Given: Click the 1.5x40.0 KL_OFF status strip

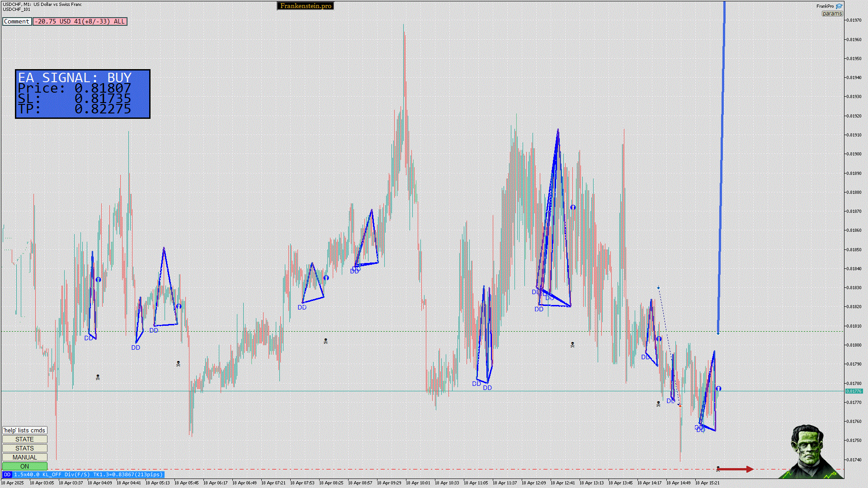Looking at the screenshot, I should (x=88, y=474).
